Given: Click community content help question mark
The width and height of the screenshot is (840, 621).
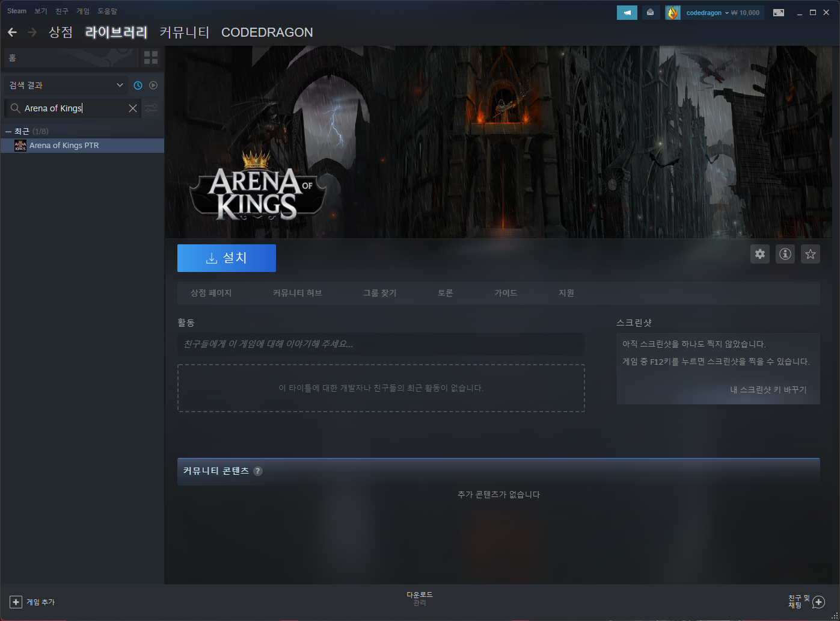Looking at the screenshot, I should (x=258, y=471).
